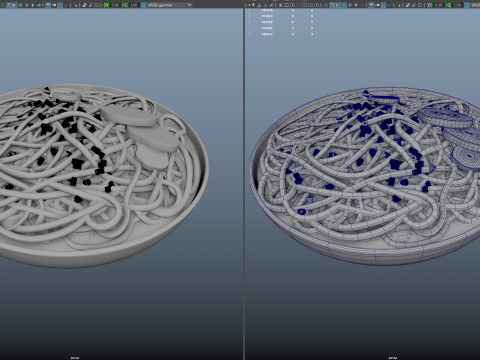This screenshot has width=480, height=360.
Task: Toggle depth of field in left viewport
Action: 66,5
